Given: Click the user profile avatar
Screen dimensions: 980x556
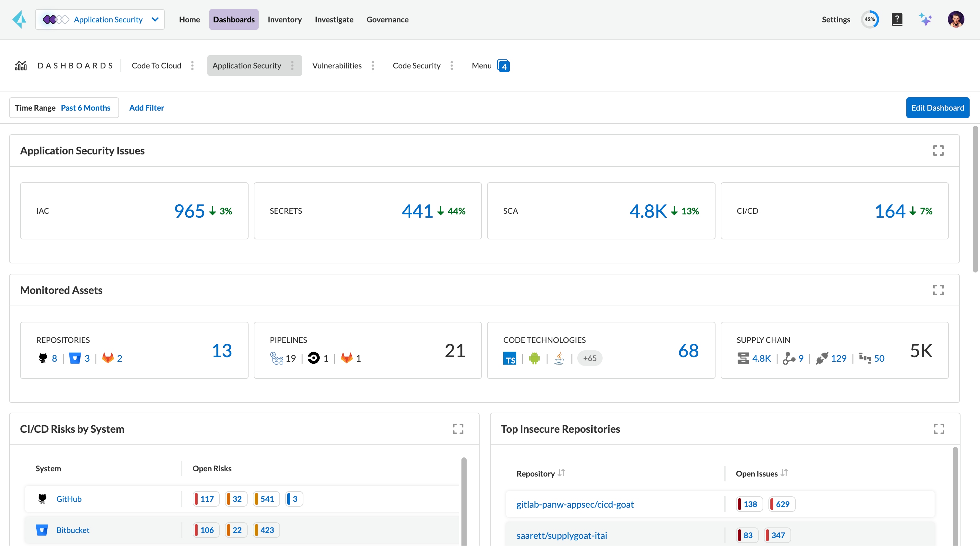Looking at the screenshot, I should coord(956,19).
